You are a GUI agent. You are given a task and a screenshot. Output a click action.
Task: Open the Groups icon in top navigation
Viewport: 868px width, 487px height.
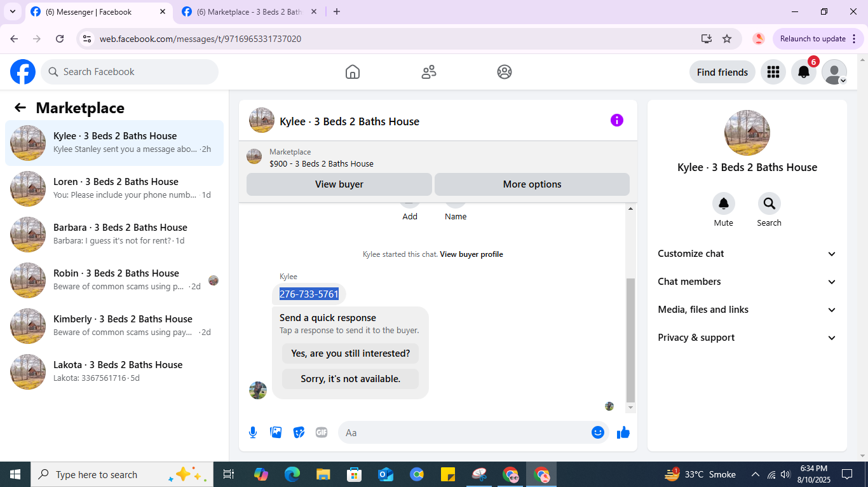tap(505, 72)
